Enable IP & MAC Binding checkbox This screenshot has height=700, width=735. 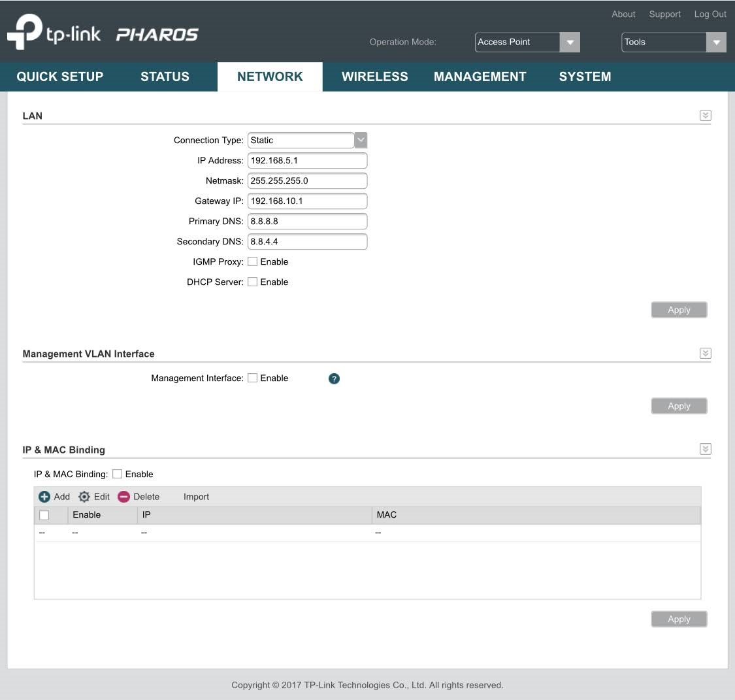pyautogui.click(x=118, y=474)
